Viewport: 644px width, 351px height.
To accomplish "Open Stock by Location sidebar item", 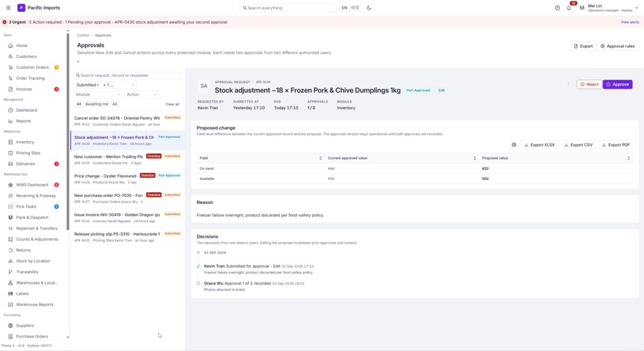I will coord(33,261).
